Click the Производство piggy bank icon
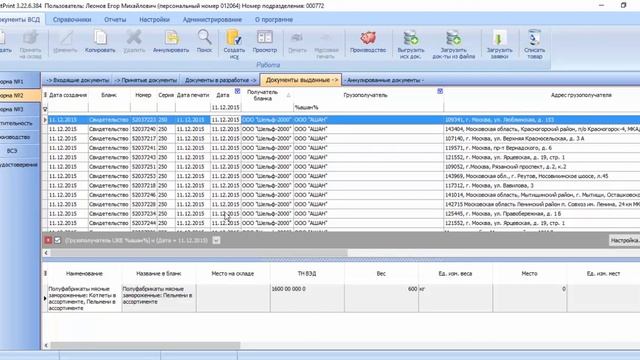This screenshot has height=360, width=640. 368,38
